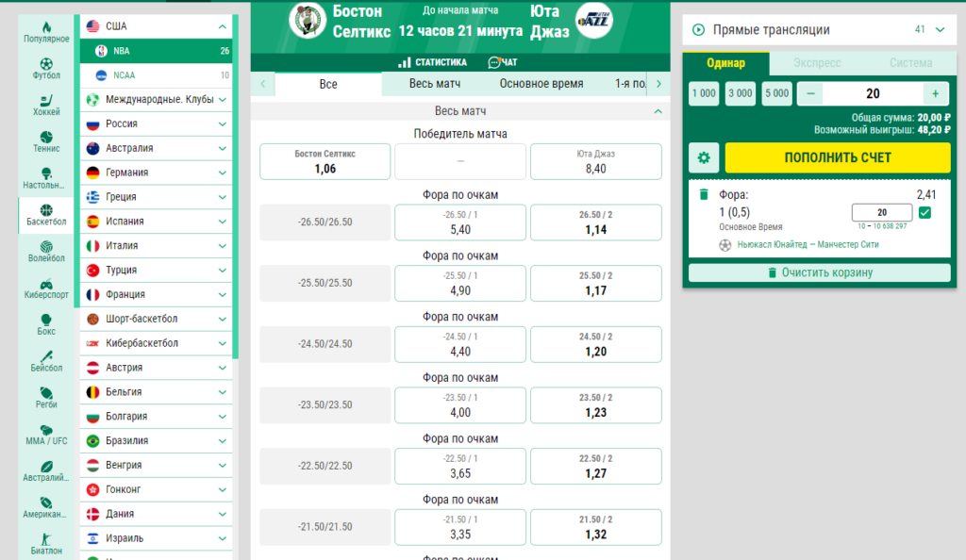Collapse the США country section
The width and height of the screenshot is (966, 560).
tap(223, 26)
